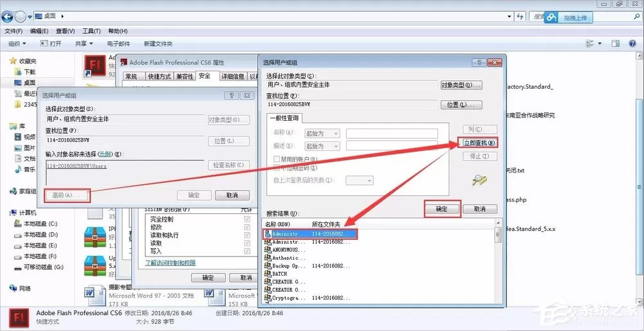The height and width of the screenshot is (331, 644).
Task: Open the 查看(V) menu
Action: (66, 31)
